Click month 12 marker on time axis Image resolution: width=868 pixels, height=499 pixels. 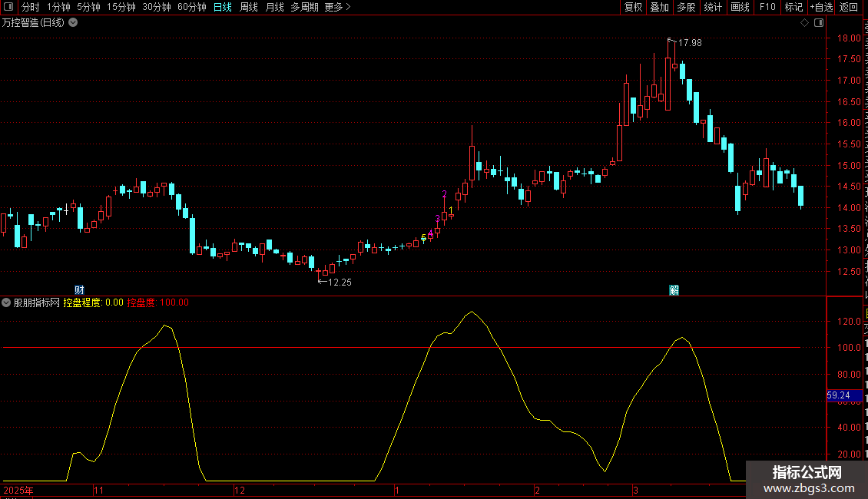point(239,491)
